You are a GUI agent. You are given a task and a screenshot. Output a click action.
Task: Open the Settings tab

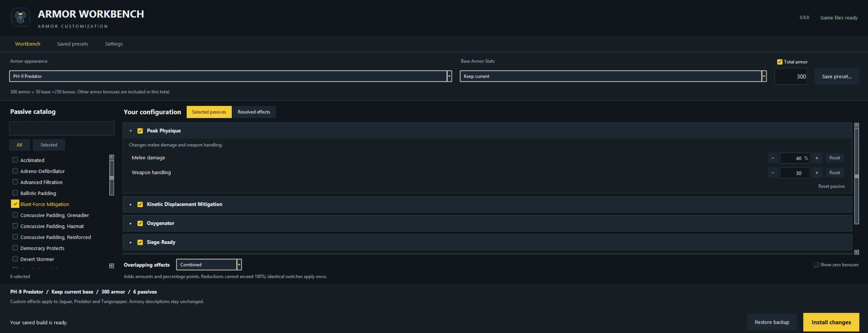tap(114, 44)
